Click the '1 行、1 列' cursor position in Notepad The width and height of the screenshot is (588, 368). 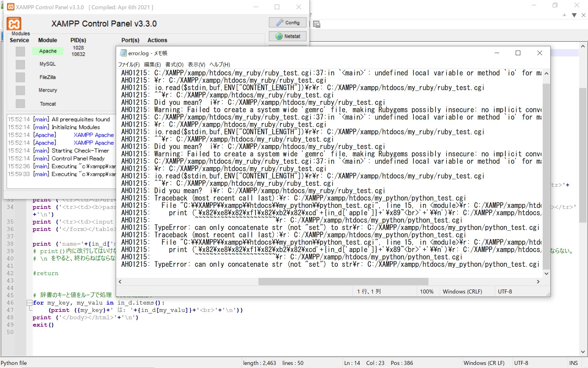369,292
